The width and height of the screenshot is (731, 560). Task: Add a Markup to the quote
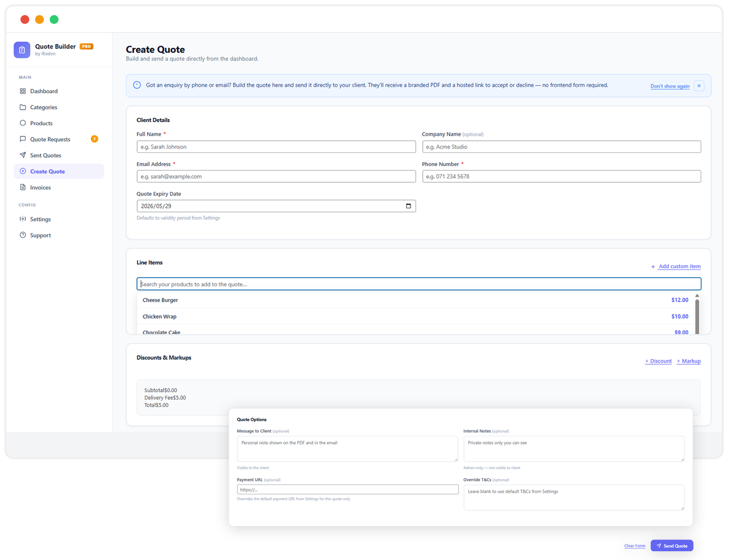point(689,361)
